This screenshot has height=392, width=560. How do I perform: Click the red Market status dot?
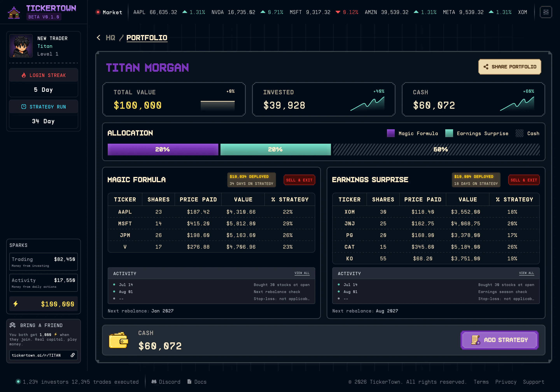click(98, 12)
